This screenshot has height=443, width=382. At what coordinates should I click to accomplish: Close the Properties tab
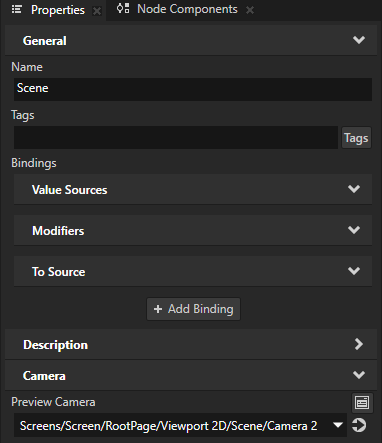97,11
